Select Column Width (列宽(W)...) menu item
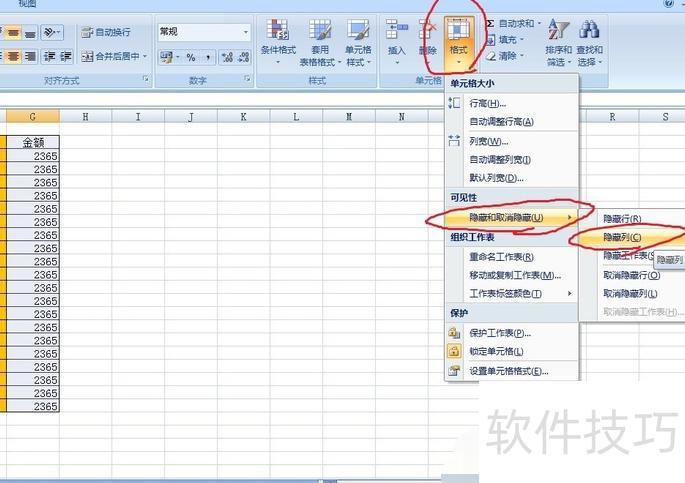The image size is (685, 483). [x=512, y=141]
